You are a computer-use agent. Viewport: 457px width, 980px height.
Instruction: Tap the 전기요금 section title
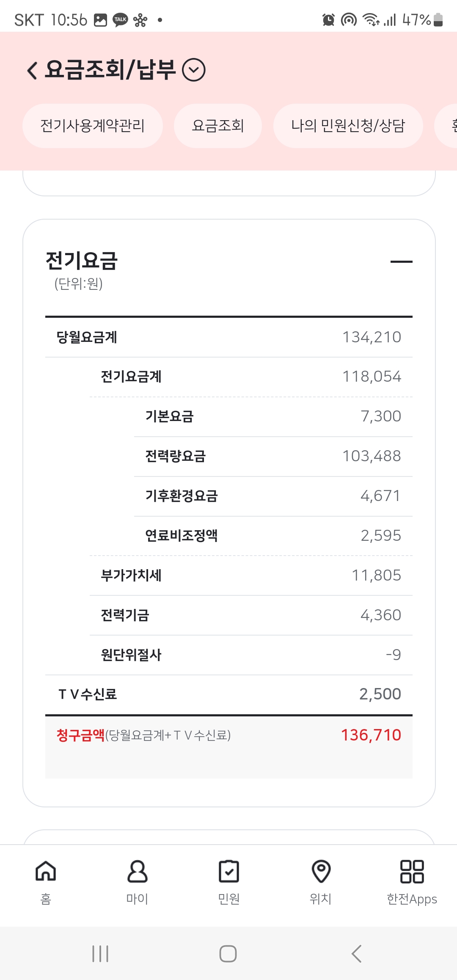[x=82, y=261]
